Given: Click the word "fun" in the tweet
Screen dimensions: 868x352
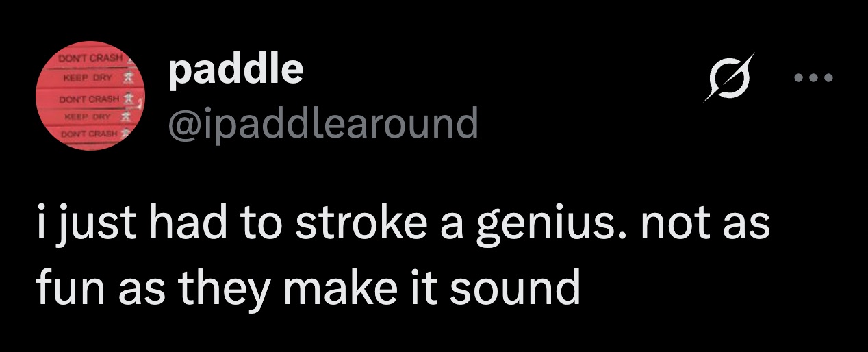Looking at the screenshot, I should [63, 288].
